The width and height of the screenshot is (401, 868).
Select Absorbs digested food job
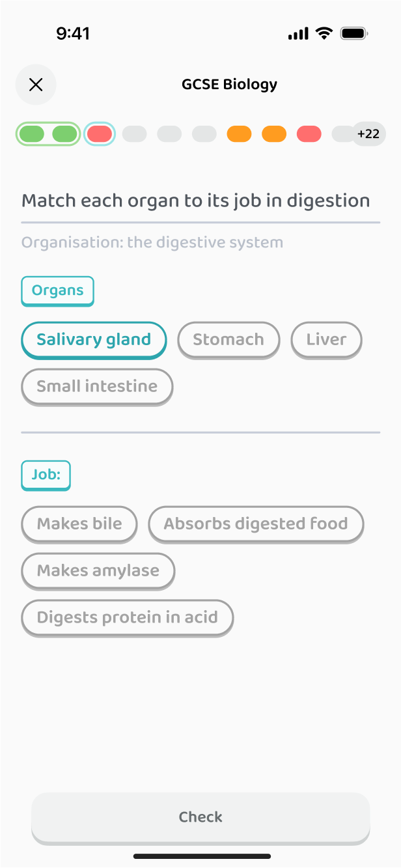tap(256, 524)
